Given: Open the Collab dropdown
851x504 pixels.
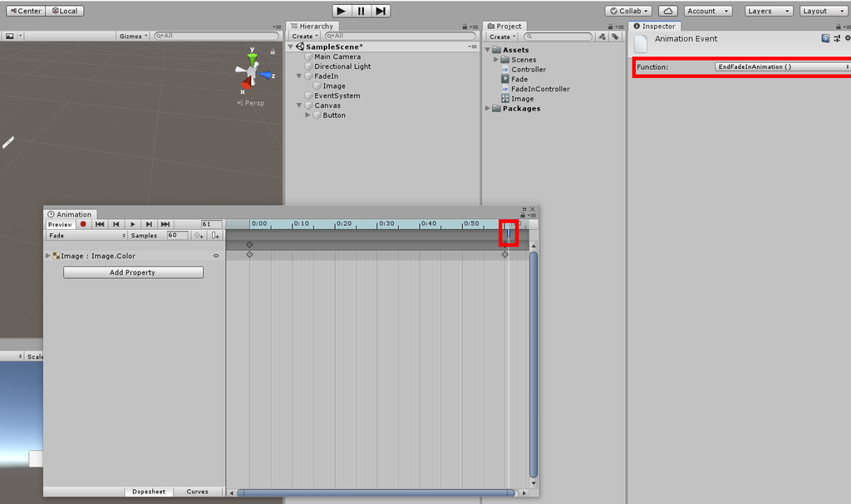Looking at the screenshot, I should tap(629, 11).
